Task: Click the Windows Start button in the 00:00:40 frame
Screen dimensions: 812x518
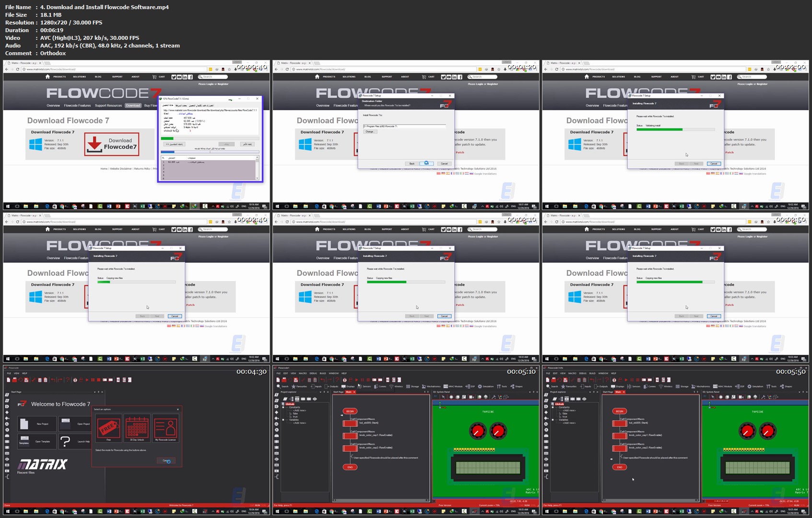Action: point(7,206)
